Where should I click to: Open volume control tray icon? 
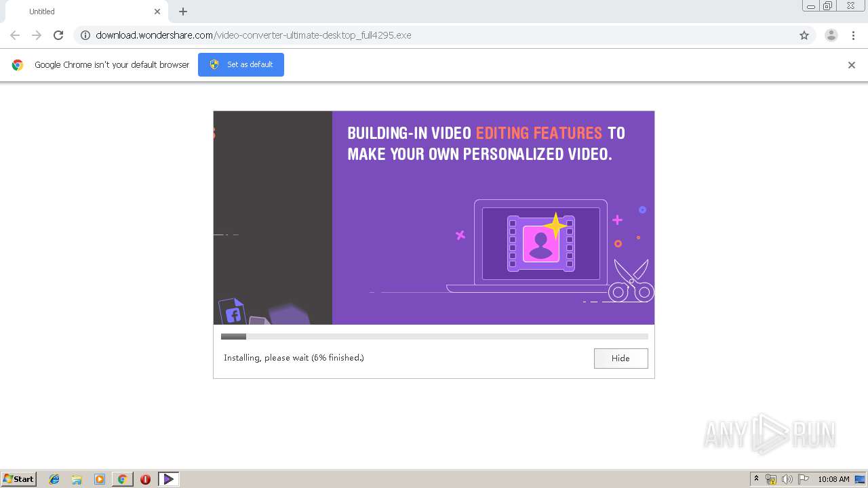click(787, 479)
